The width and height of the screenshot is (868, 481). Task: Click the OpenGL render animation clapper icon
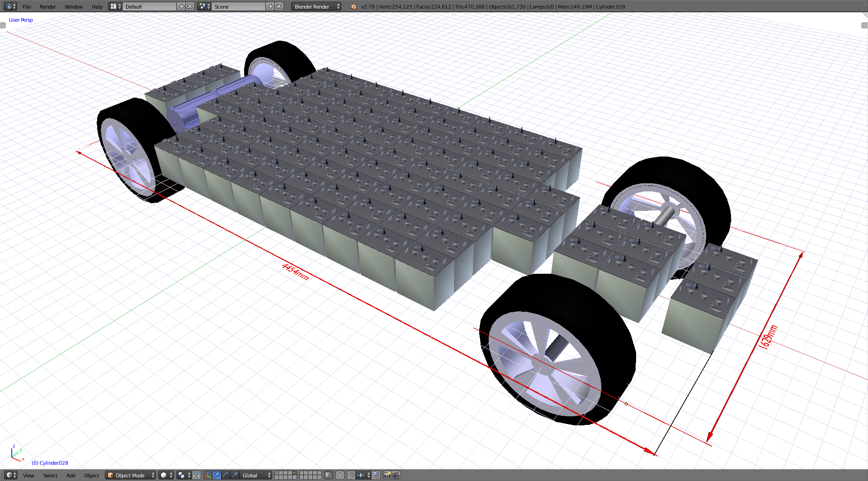point(396,476)
